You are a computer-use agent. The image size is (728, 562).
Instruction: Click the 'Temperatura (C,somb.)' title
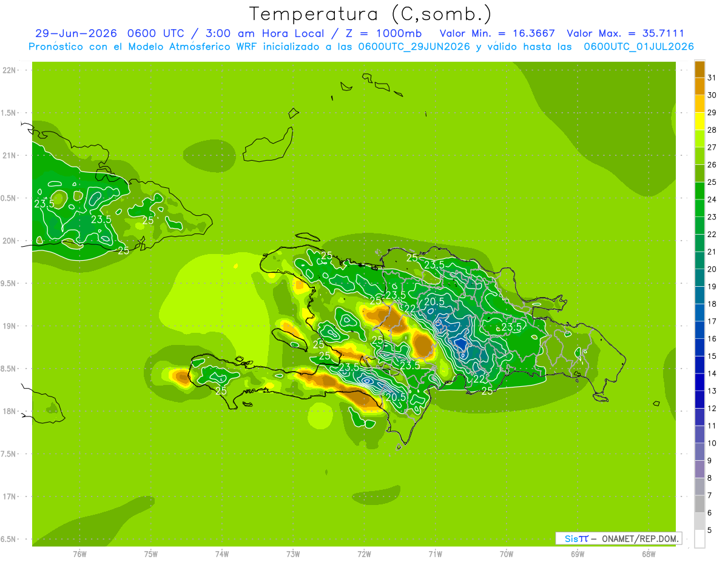(371, 13)
